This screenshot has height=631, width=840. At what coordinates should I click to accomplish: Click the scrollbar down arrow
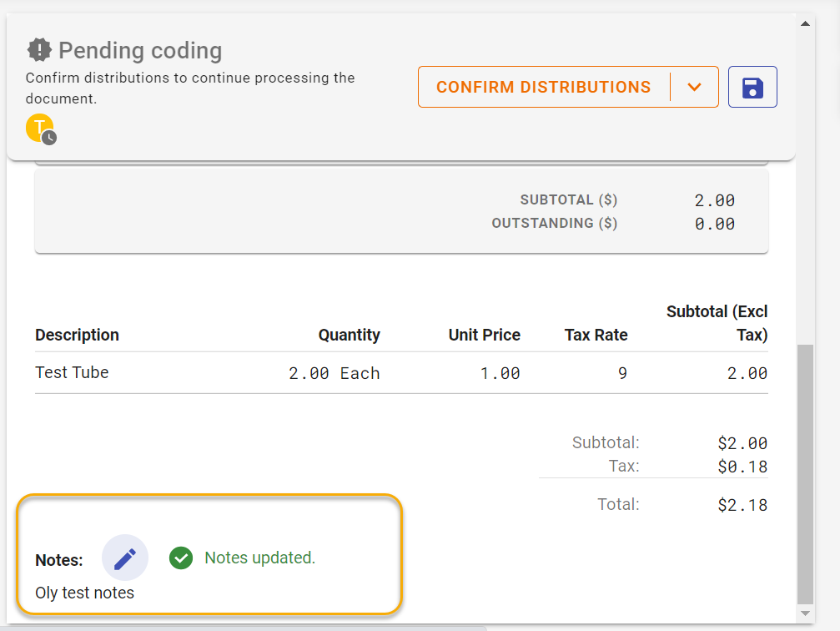[805, 613]
